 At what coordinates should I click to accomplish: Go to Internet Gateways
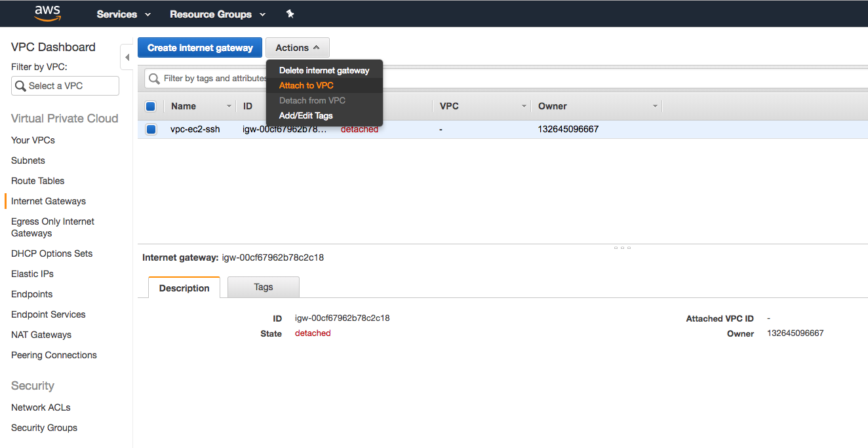pos(49,201)
